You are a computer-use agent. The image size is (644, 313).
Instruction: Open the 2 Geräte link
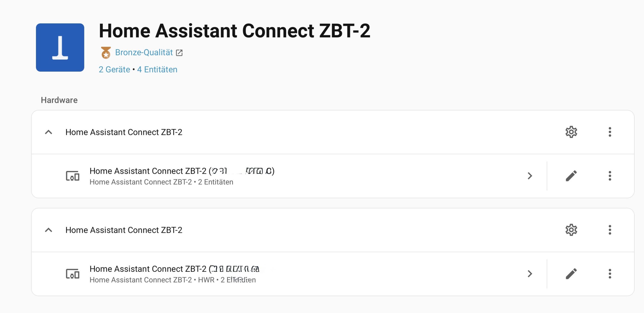[114, 69]
